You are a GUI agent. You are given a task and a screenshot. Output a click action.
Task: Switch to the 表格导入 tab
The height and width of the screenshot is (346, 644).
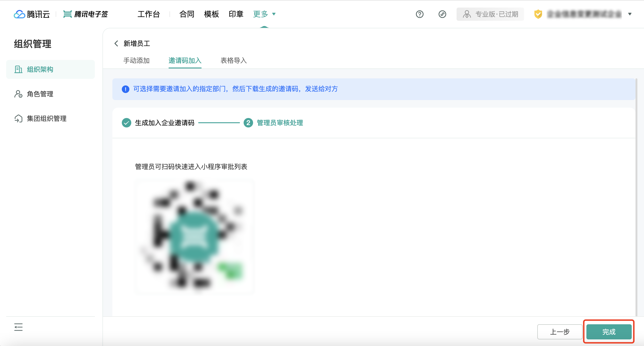pyautogui.click(x=233, y=60)
